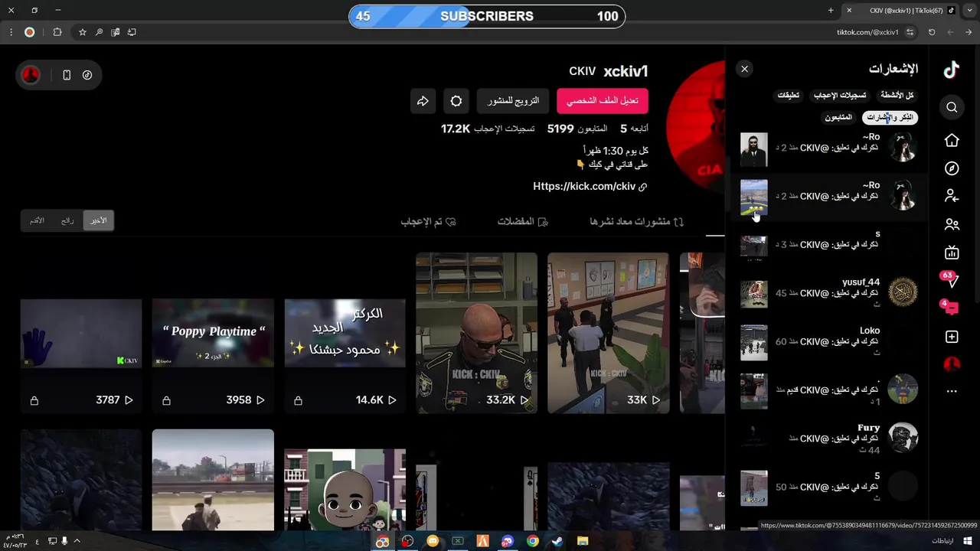Switch to the 'المفضلات' tab

pyautogui.click(x=522, y=222)
